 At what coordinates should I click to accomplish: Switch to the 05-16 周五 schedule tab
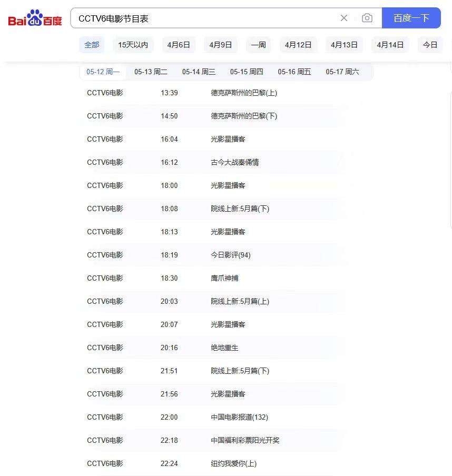tap(294, 72)
